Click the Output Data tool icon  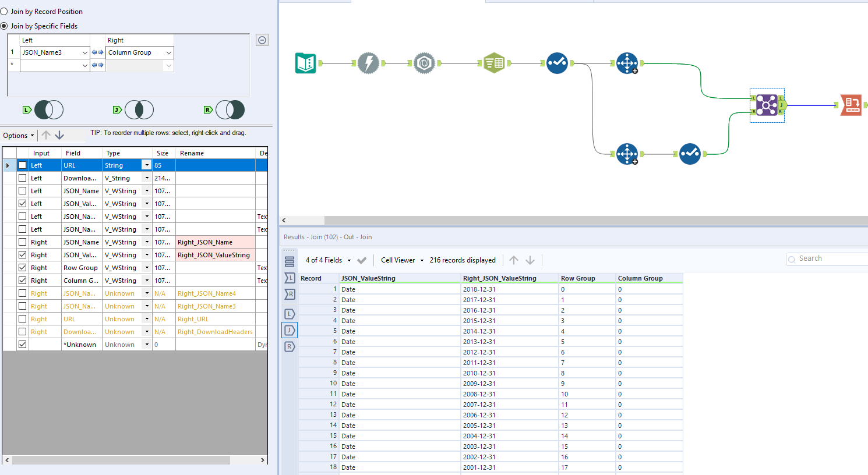(x=851, y=105)
